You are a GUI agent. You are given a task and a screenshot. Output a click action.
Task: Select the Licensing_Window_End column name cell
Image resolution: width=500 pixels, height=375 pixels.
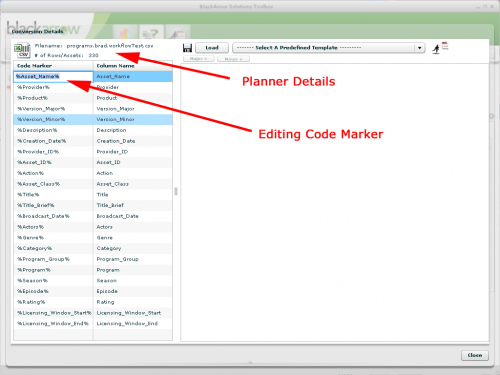click(x=133, y=324)
